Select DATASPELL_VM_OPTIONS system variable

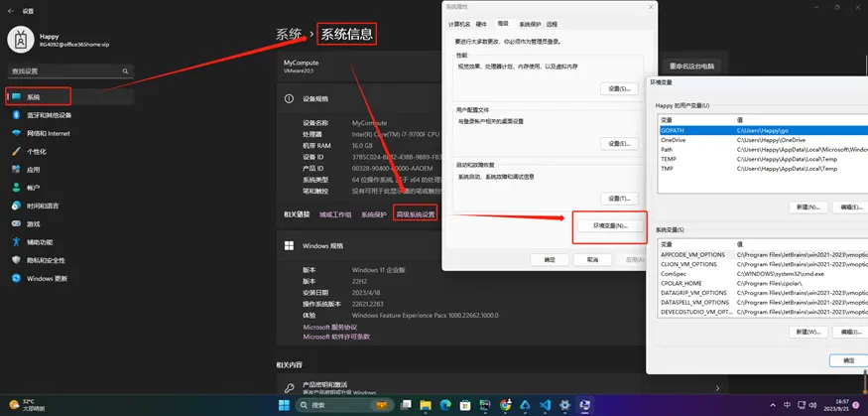(763, 303)
